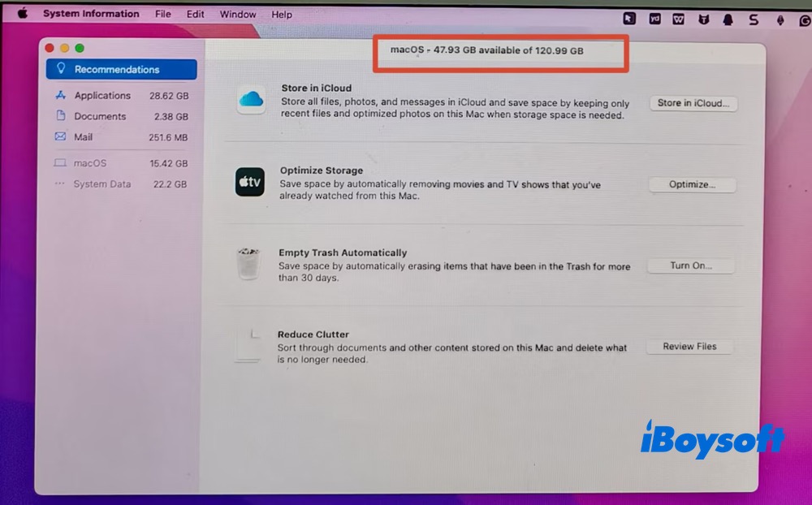Screen dimensions: 812x505
Task: Click the 'Empty Trash Automatically' heading
Action: click(x=343, y=252)
